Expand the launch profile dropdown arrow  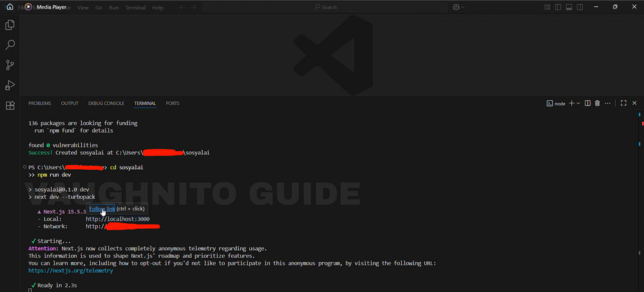click(x=578, y=104)
